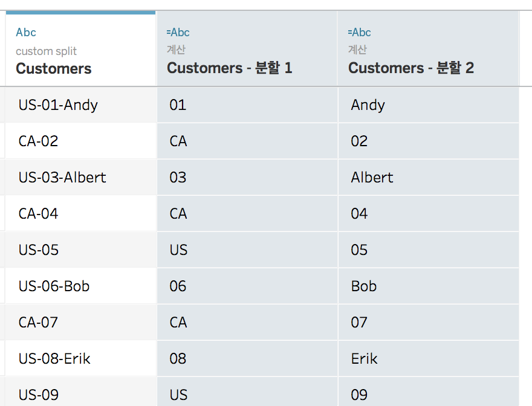Select the Customers - 분할 1 column header
Screen dimensions: 532x406
[x=229, y=68]
